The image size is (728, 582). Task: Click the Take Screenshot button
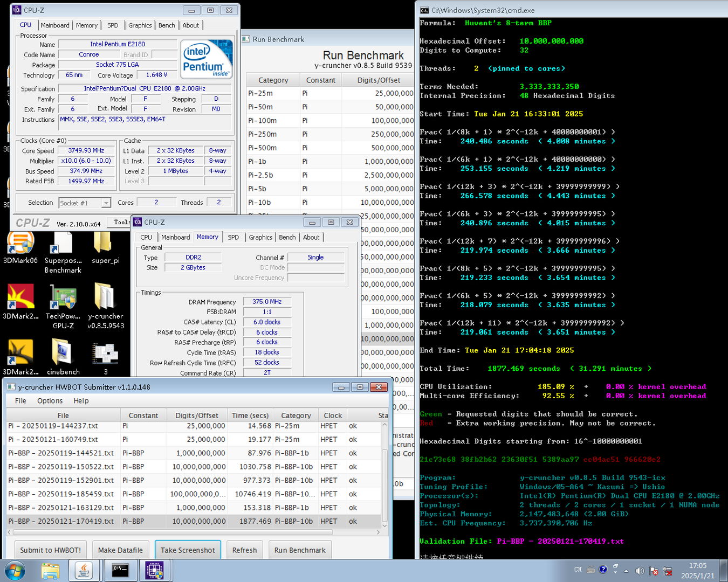pyautogui.click(x=188, y=550)
